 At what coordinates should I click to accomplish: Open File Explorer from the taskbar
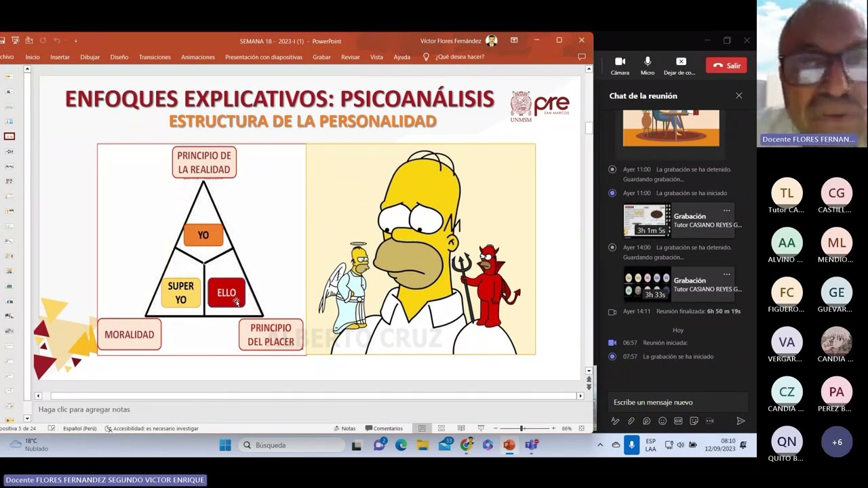click(x=422, y=445)
